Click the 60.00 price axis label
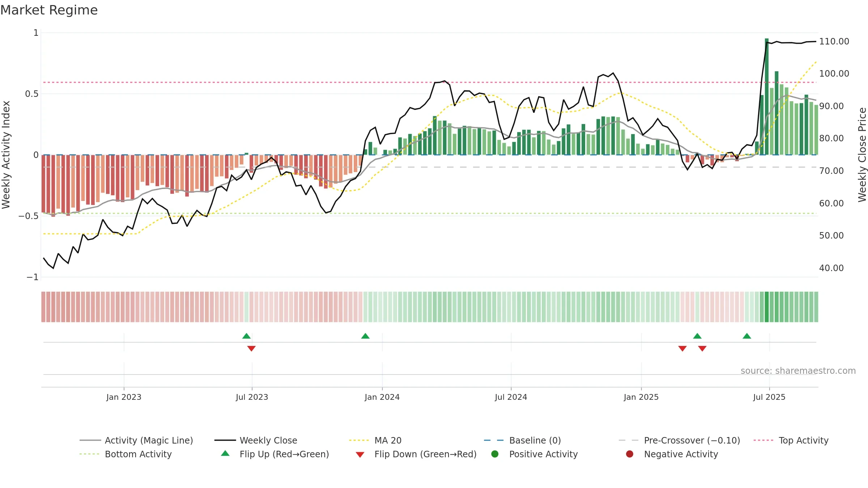The image size is (868, 488). coord(831,203)
